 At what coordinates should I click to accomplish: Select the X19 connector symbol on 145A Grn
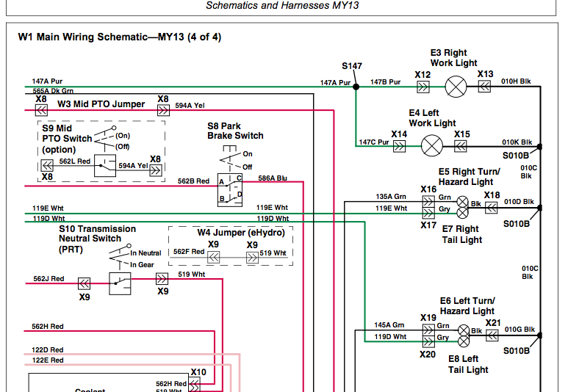pos(428,330)
